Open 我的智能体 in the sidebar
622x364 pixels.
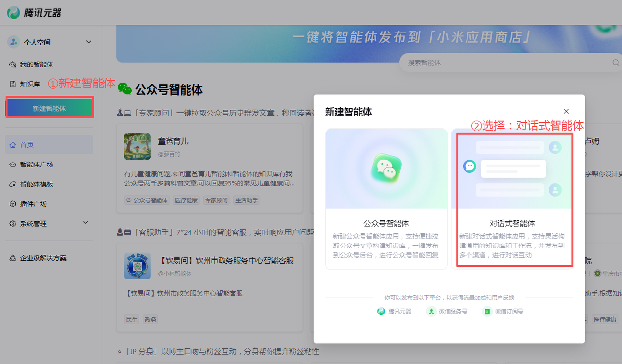(x=36, y=65)
